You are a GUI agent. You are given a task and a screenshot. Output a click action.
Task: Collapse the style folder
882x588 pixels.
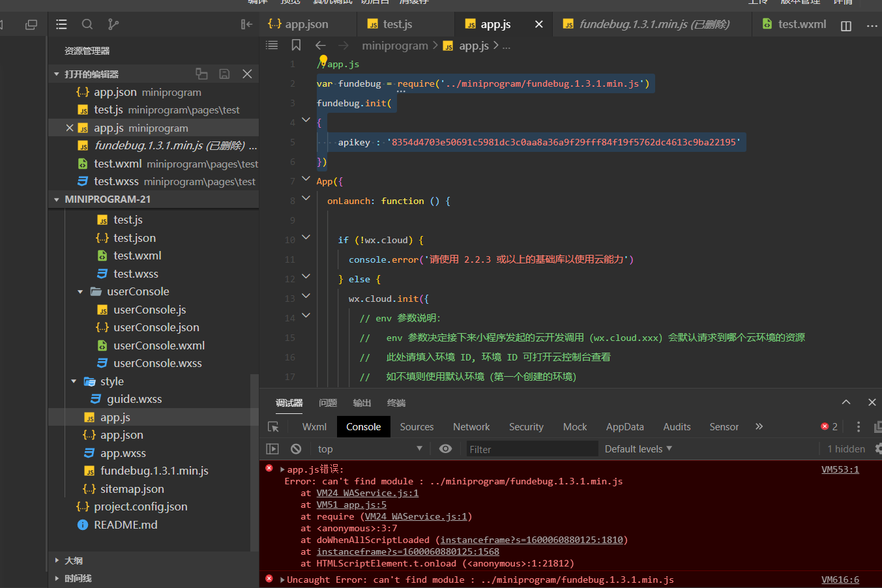tap(74, 381)
